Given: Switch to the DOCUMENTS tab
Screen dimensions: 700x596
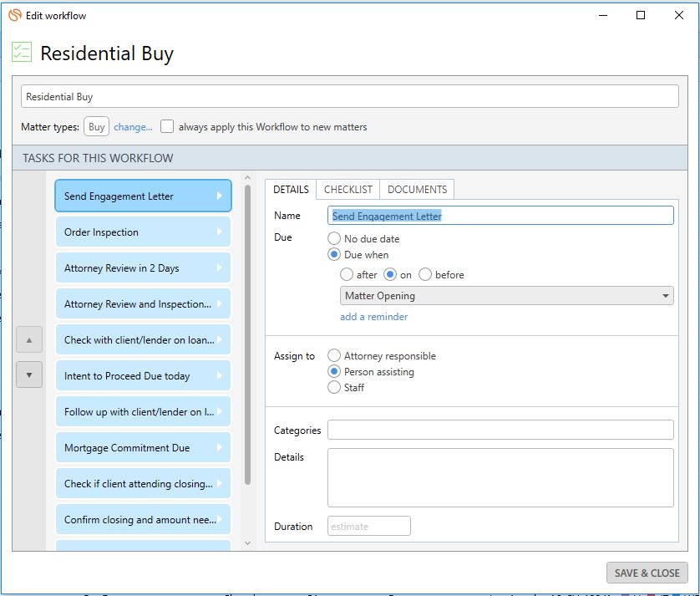Looking at the screenshot, I should tap(417, 190).
